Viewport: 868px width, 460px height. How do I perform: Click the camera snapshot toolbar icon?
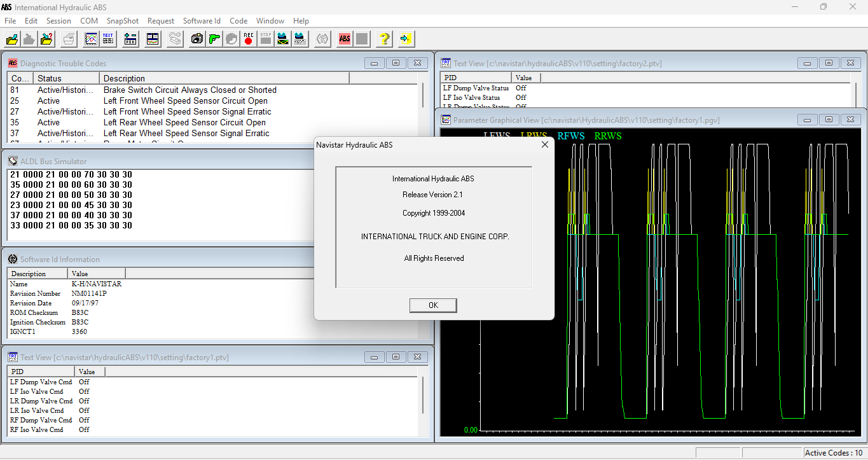[197, 39]
